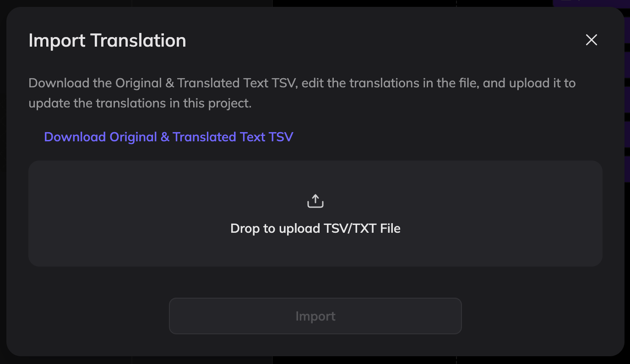Click the darkened background strip below the dialog

click(315, 361)
